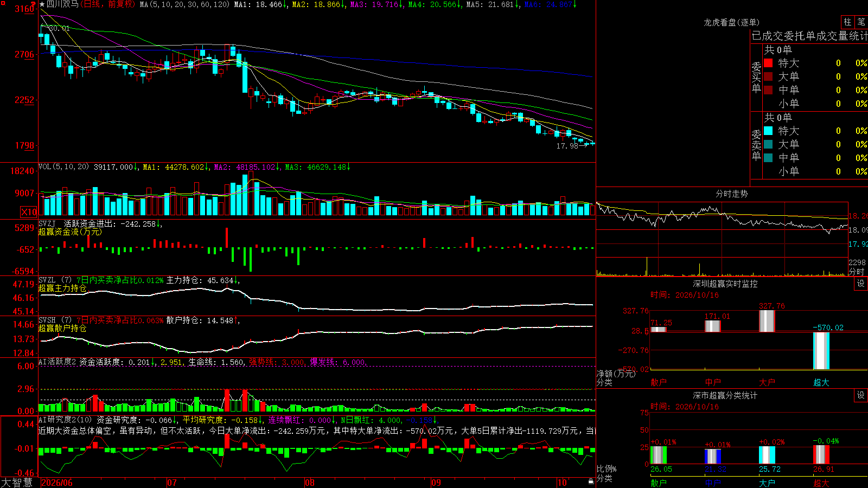
Task: Click the red question mark icon
Action: [x=34, y=4]
